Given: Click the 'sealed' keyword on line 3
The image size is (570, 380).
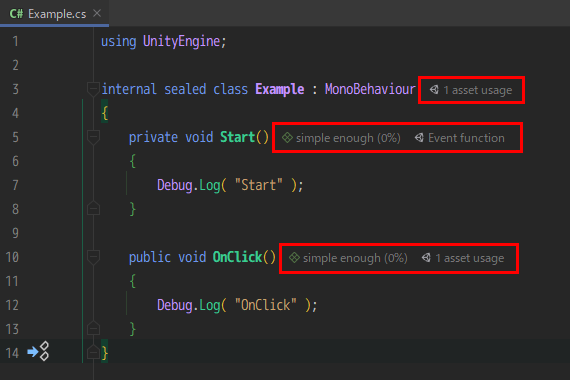Looking at the screenshot, I should pos(185,89).
